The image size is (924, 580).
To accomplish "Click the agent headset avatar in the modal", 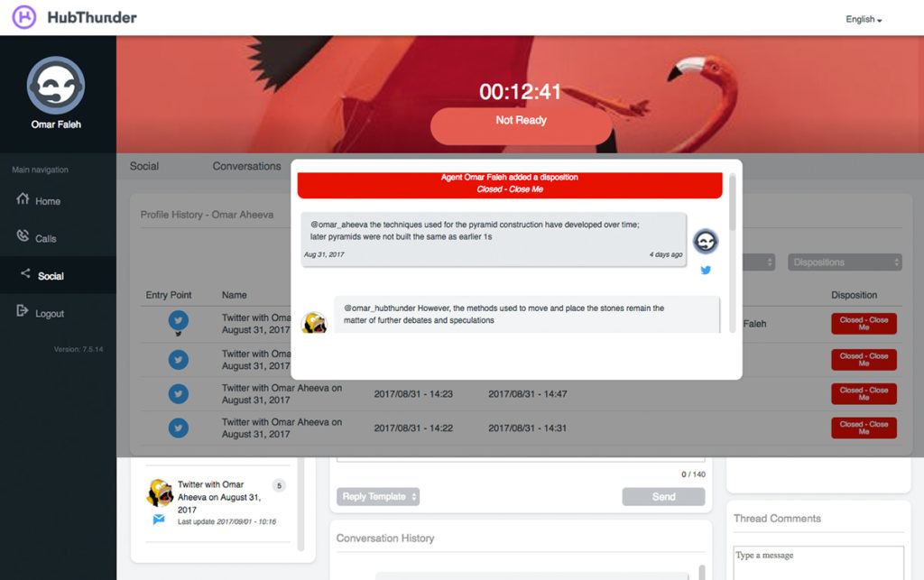I will click(705, 241).
